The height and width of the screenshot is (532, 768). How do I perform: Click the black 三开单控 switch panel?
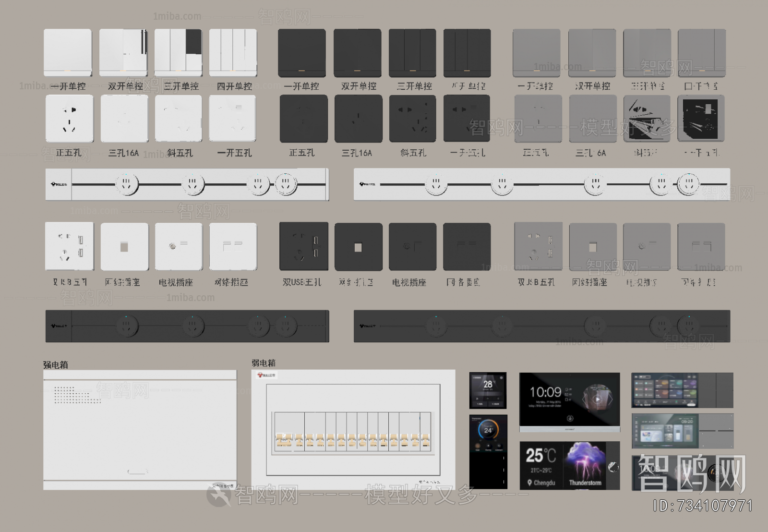[x=412, y=52]
